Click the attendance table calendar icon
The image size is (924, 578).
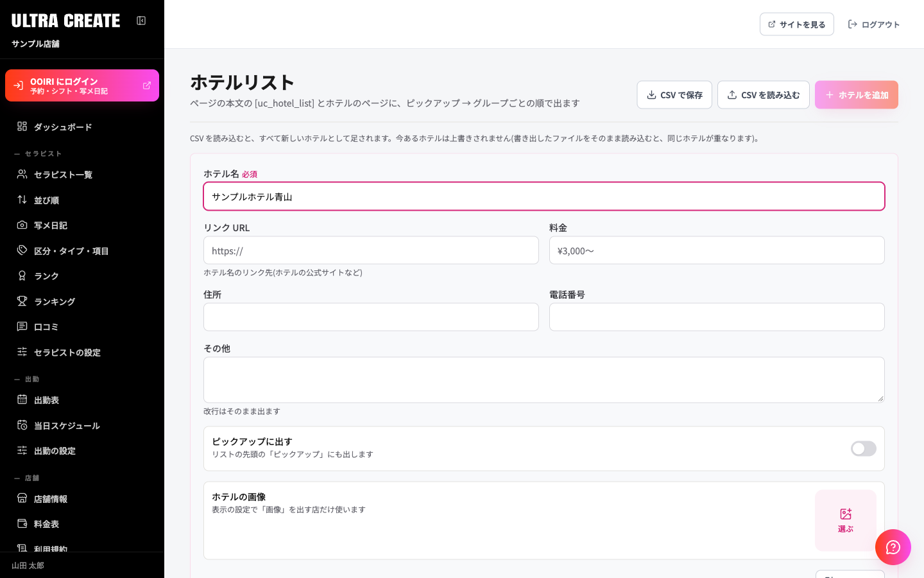pos(22,399)
